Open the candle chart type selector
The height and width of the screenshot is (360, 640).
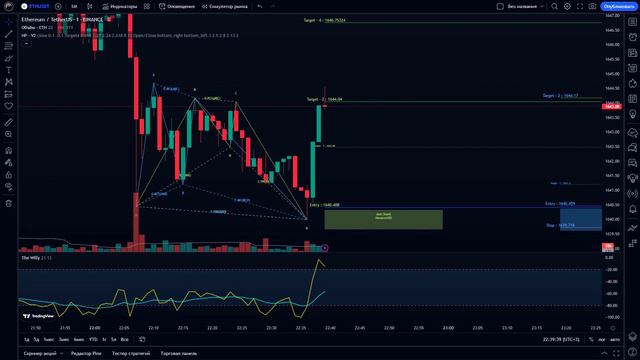90,6
